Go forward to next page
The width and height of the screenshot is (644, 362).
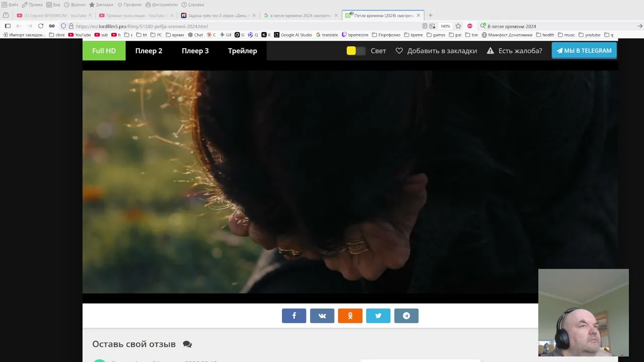[30, 26]
